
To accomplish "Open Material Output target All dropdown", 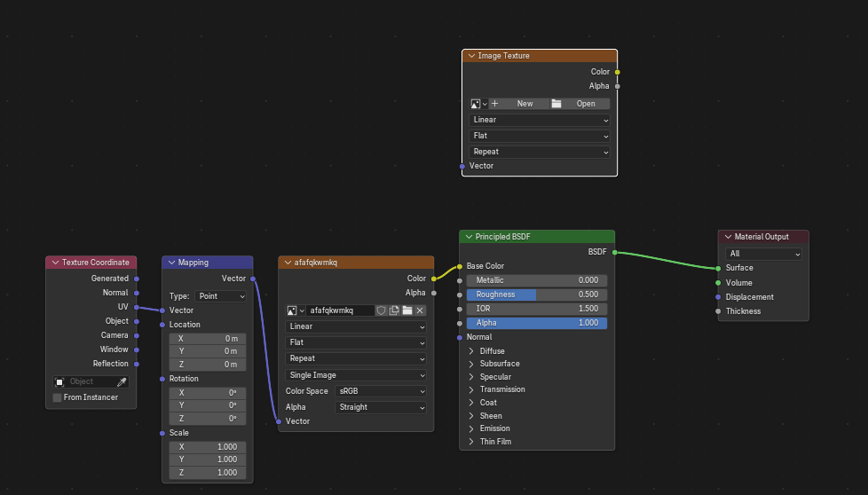I will point(763,254).
